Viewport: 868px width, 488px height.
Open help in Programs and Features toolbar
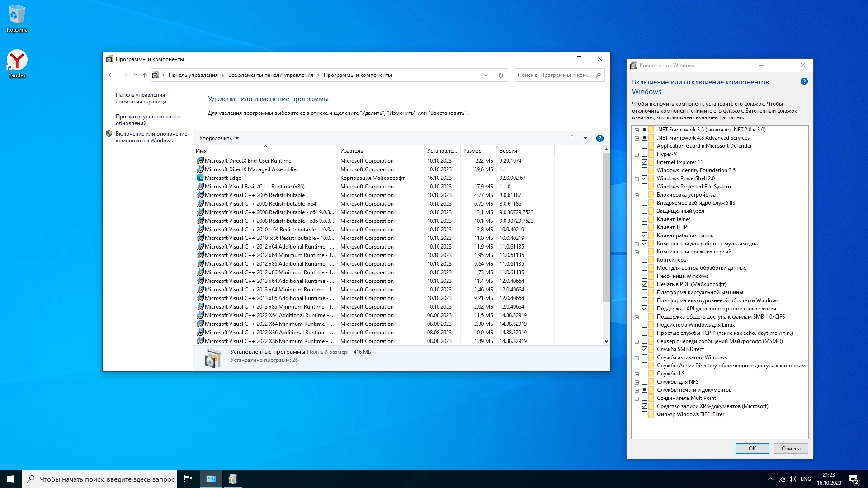[x=599, y=138]
